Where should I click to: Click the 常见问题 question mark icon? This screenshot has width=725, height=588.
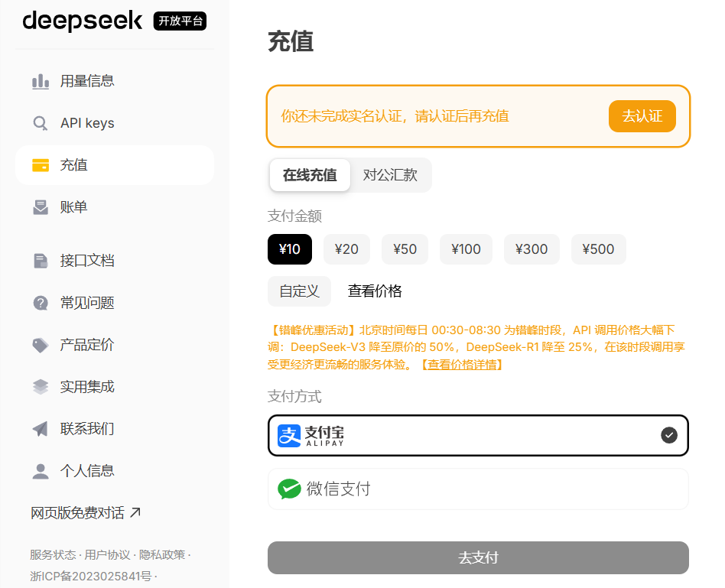pyautogui.click(x=40, y=303)
